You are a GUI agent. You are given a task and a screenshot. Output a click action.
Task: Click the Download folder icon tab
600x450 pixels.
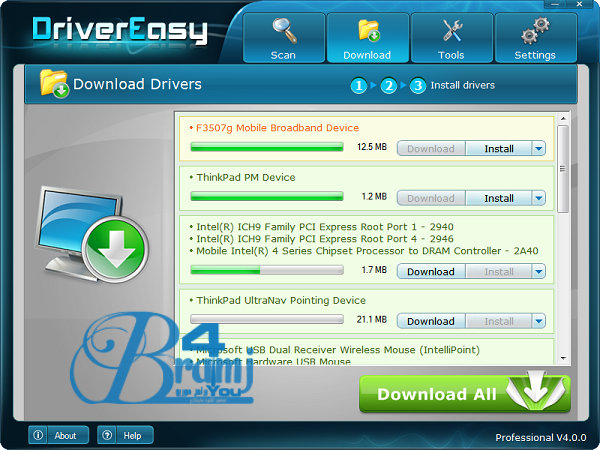(x=368, y=38)
